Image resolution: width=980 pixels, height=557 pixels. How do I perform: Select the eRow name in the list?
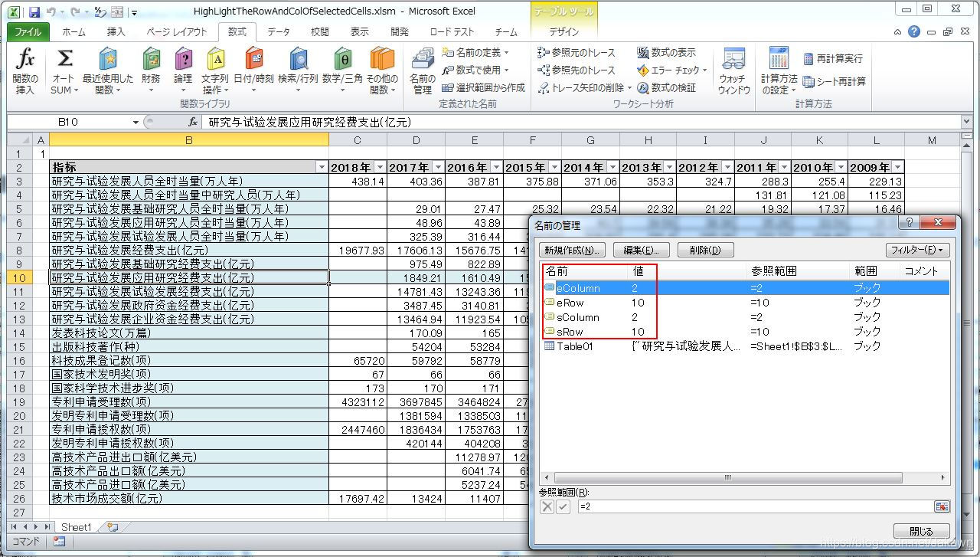(x=570, y=303)
